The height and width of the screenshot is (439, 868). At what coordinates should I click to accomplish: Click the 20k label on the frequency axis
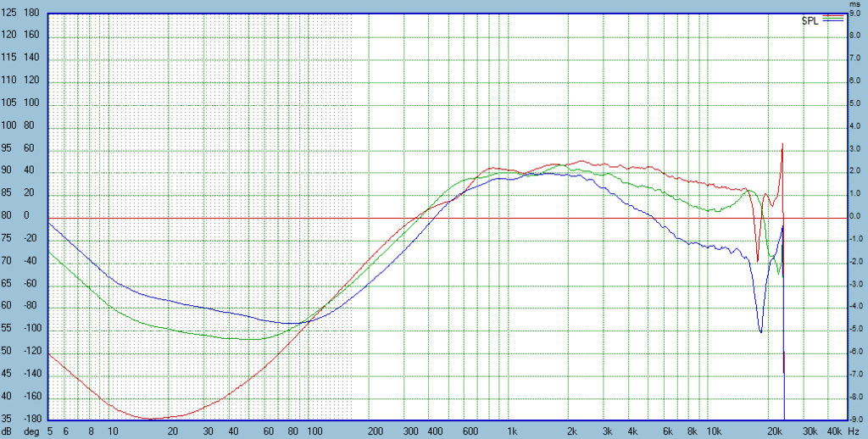[x=775, y=431]
